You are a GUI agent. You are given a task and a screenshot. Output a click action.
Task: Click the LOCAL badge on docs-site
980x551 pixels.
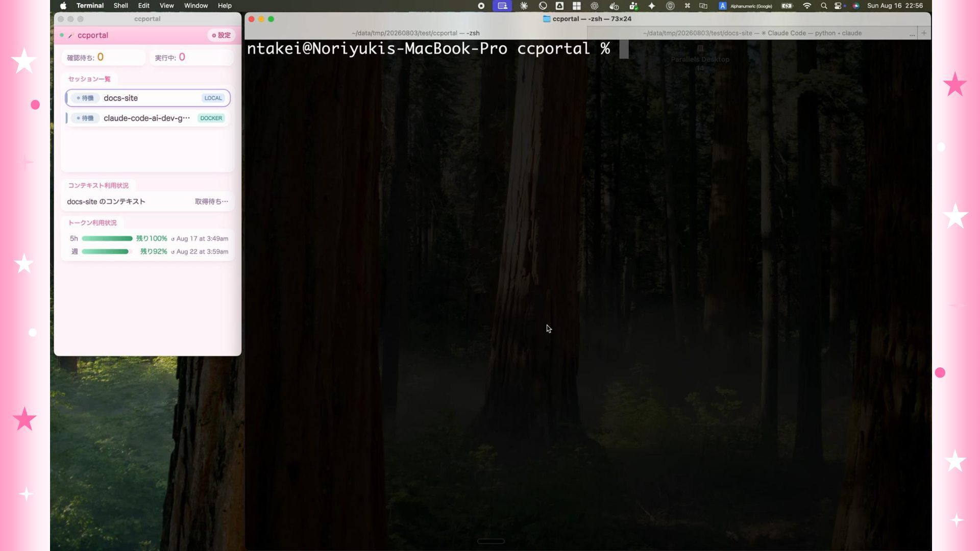[x=213, y=98]
